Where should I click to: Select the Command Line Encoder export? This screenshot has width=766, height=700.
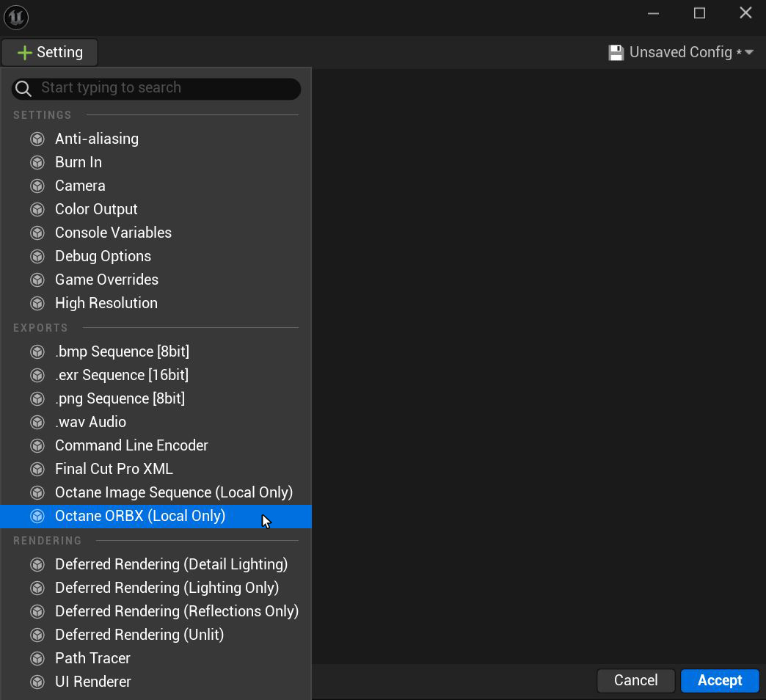[x=131, y=445]
